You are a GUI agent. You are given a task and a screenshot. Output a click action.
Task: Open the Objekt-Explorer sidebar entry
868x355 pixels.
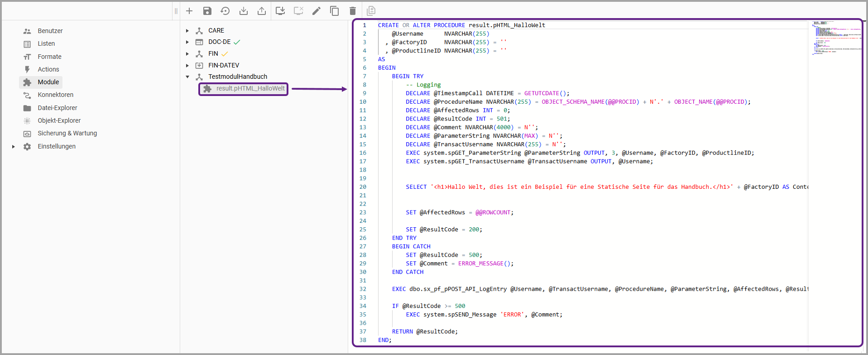coord(59,120)
